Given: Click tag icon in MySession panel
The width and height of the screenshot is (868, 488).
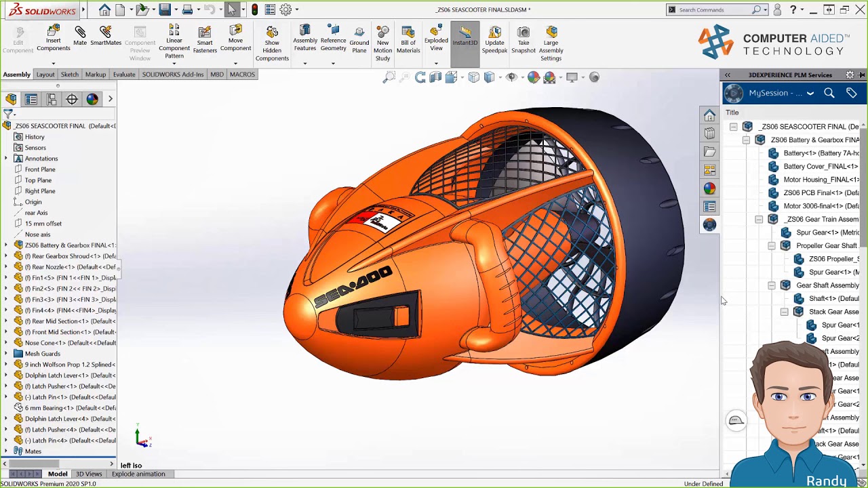Looking at the screenshot, I should coord(852,93).
